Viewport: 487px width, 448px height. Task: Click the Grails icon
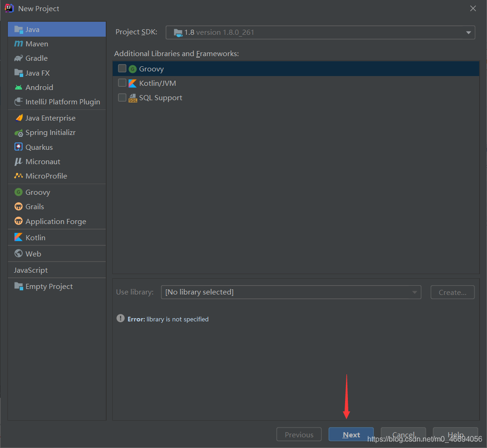[19, 206]
